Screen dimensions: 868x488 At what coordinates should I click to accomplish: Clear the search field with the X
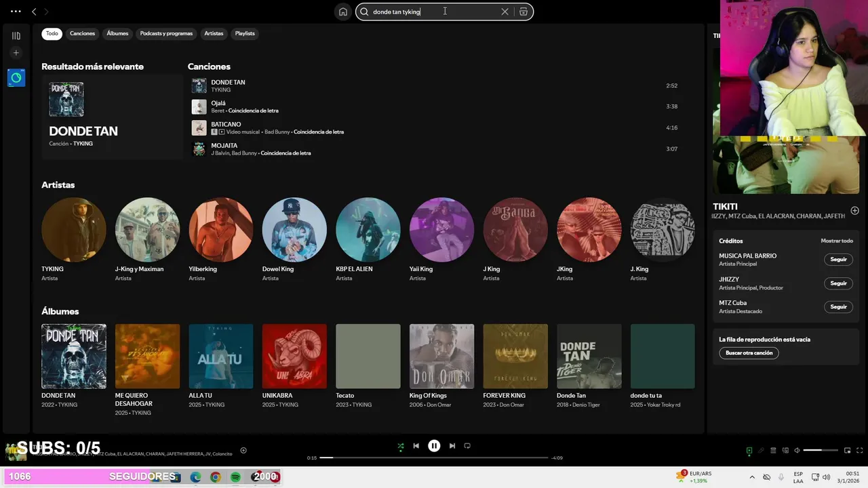point(505,12)
